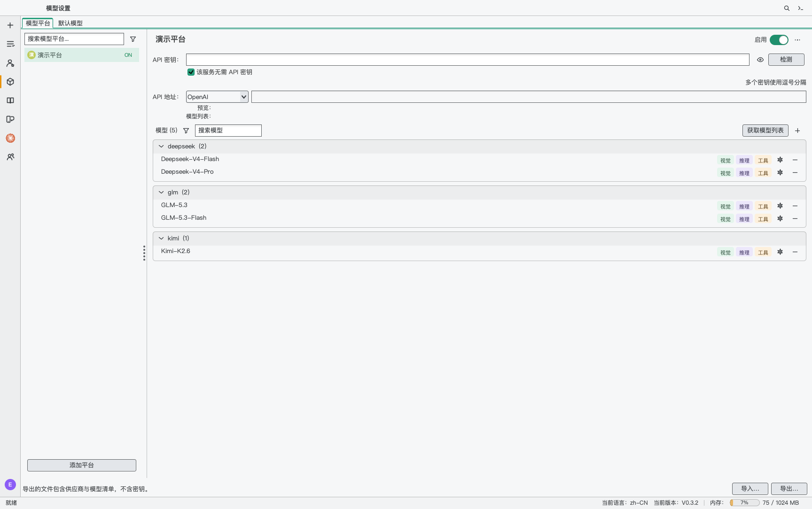Click 获取模型列表 button
Image resolution: width=812 pixels, height=509 pixels.
(765, 131)
